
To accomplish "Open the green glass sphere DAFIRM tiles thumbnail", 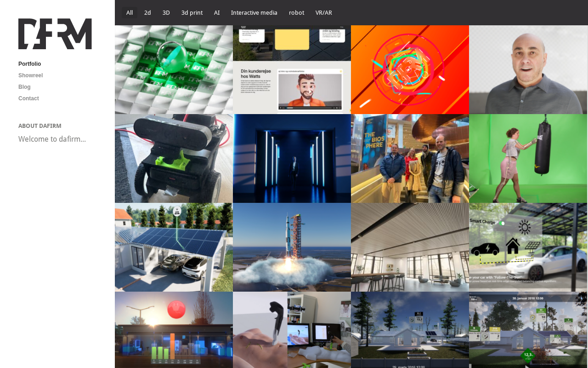I will pyautogui.click(x=174, y=69).
